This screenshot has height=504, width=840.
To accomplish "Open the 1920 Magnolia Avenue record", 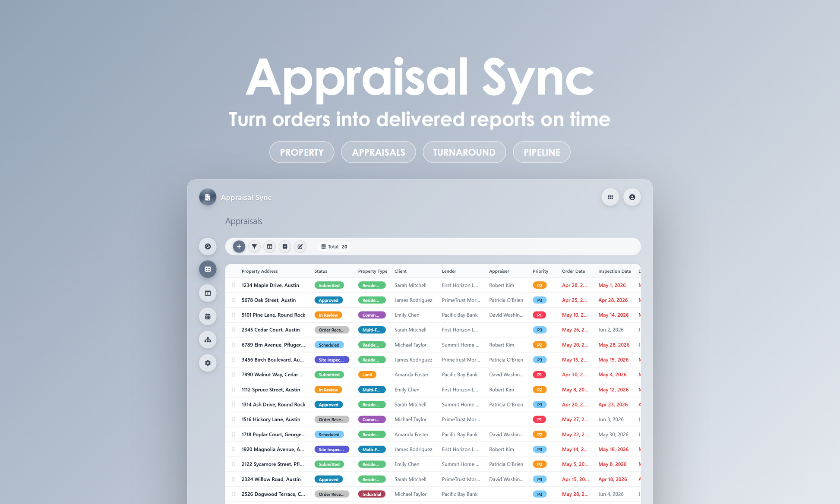I will pos(273,449).
